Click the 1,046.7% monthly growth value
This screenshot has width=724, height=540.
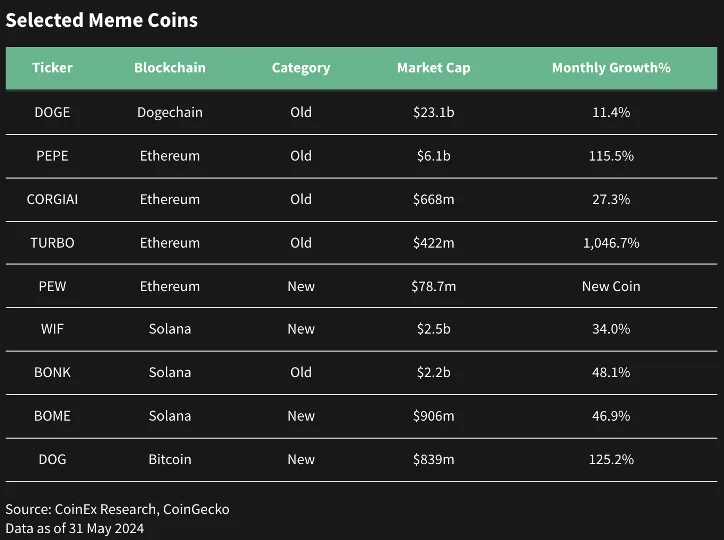tap(611, 243)
